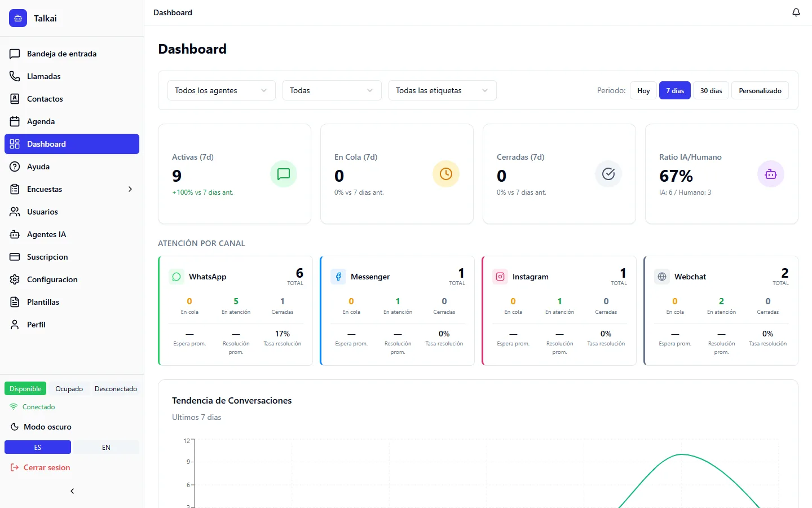Switch language to EN
Viewport: 812px width, 508px height.
pyautogui.click(x=106, y=447)
